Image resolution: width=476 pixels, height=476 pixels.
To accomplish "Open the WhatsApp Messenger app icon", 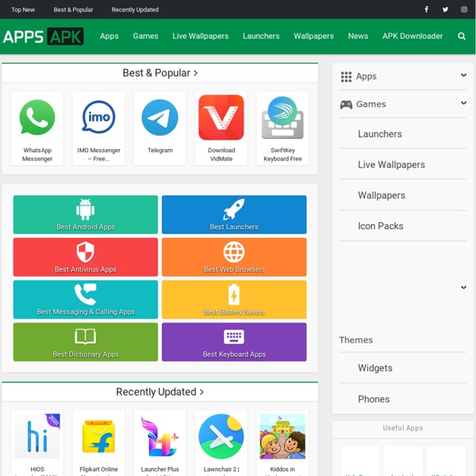I will pos(37,117).
